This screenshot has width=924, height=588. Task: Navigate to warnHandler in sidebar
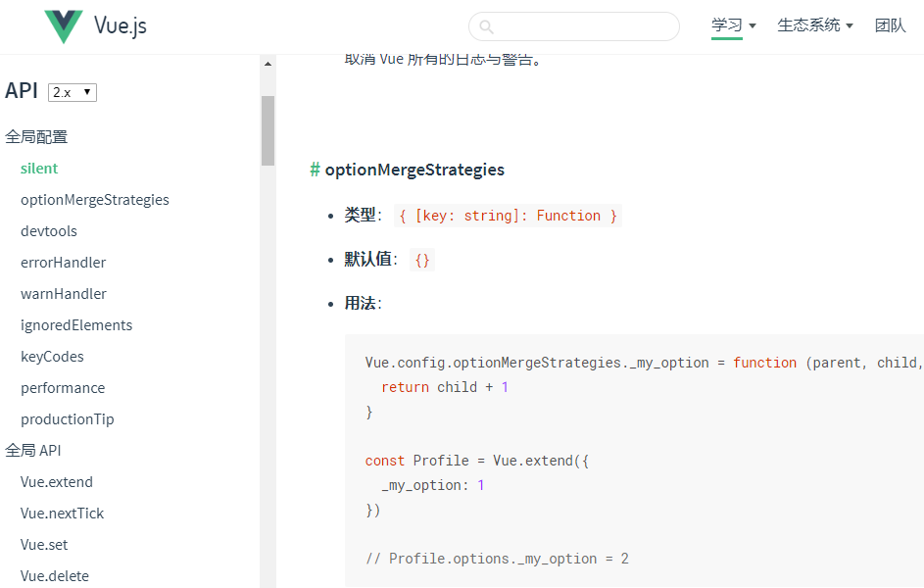coord(64,294)
